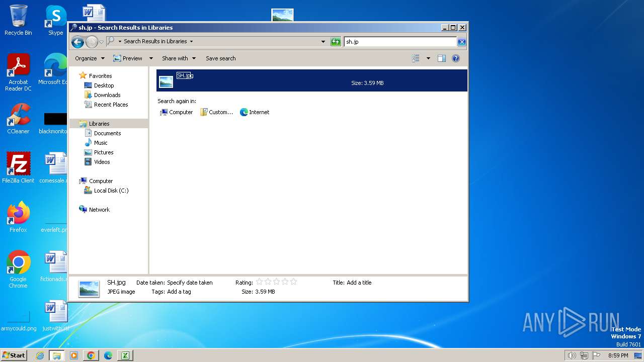
Task: Select the SH.jpg search result thumbnail
Action: tap(166, 82)
